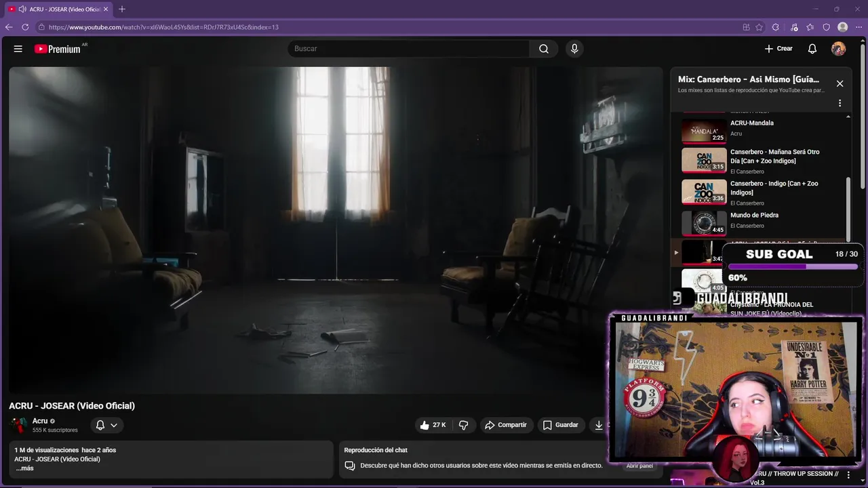
Task: Open the YouTube account avatar menu
Action: click(839, 49)
